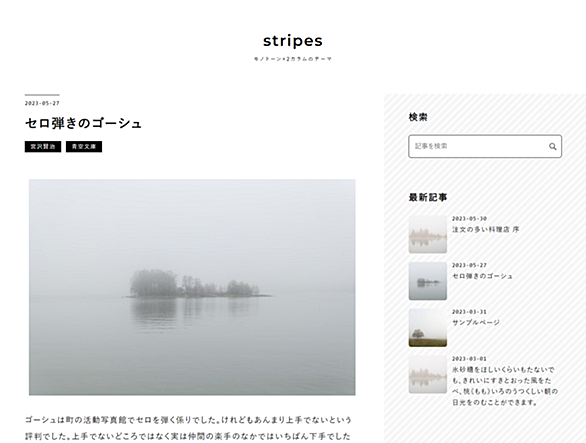
Task: Click the 検索 sidebar heading
Action: click(x=418, y=117)
